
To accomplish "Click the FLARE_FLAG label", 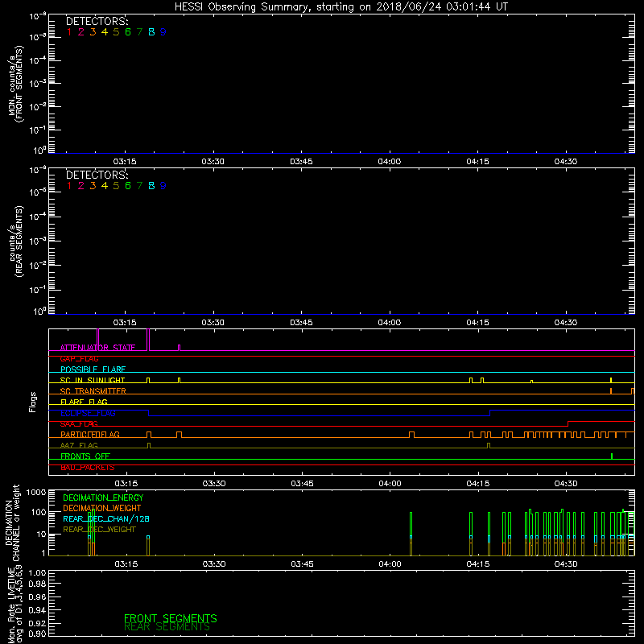I will pos(84,402).
